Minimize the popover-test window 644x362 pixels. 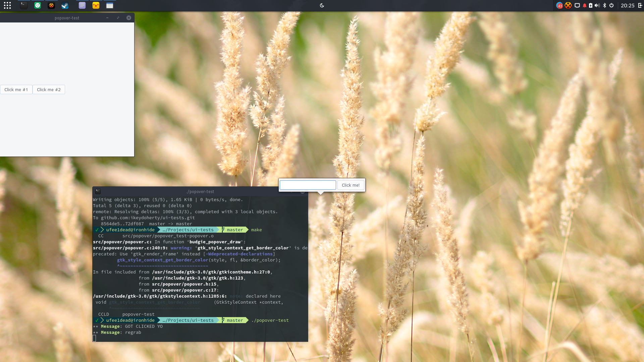[x=107, y=18]
